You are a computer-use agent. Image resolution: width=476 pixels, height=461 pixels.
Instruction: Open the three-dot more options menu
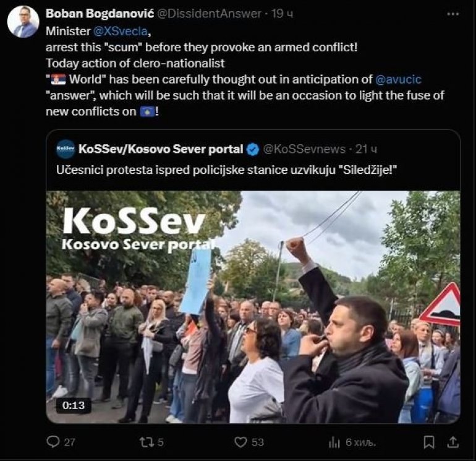point(453,14)
